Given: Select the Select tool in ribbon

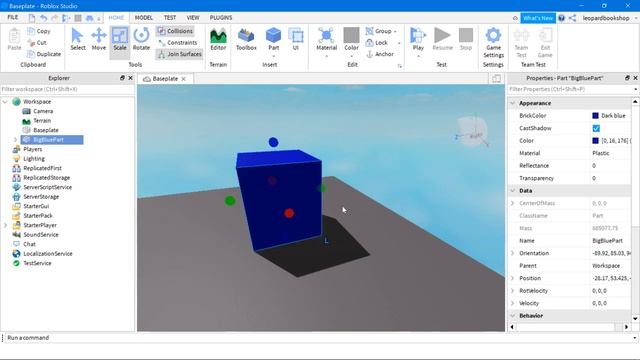Looking at the screenshot, I should 77,39.
